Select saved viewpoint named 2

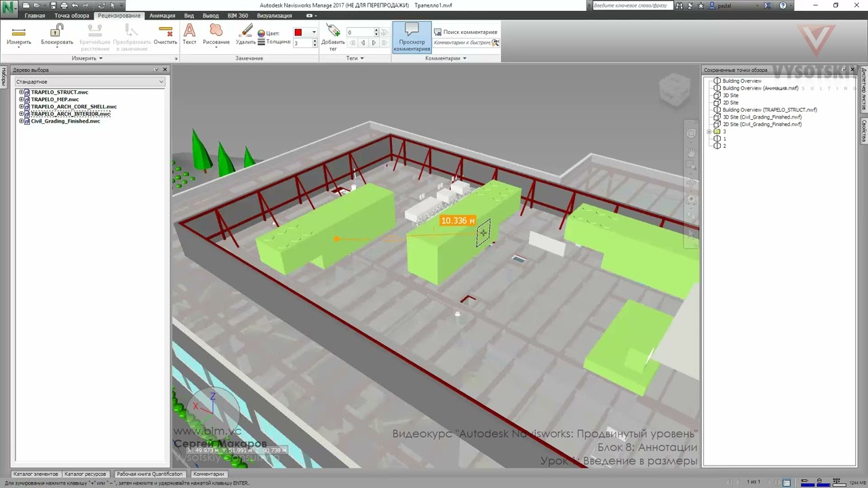click(x=724, y=146)
